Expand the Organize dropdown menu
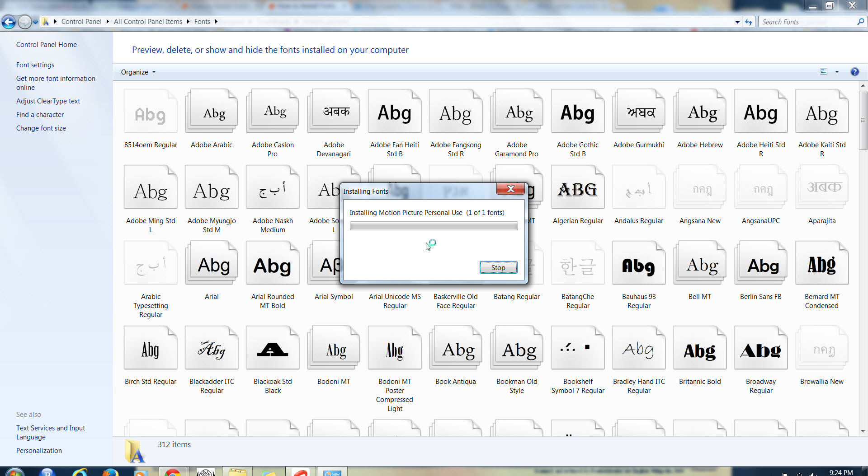This screenshot has height=476, width=868. (138, 72)
